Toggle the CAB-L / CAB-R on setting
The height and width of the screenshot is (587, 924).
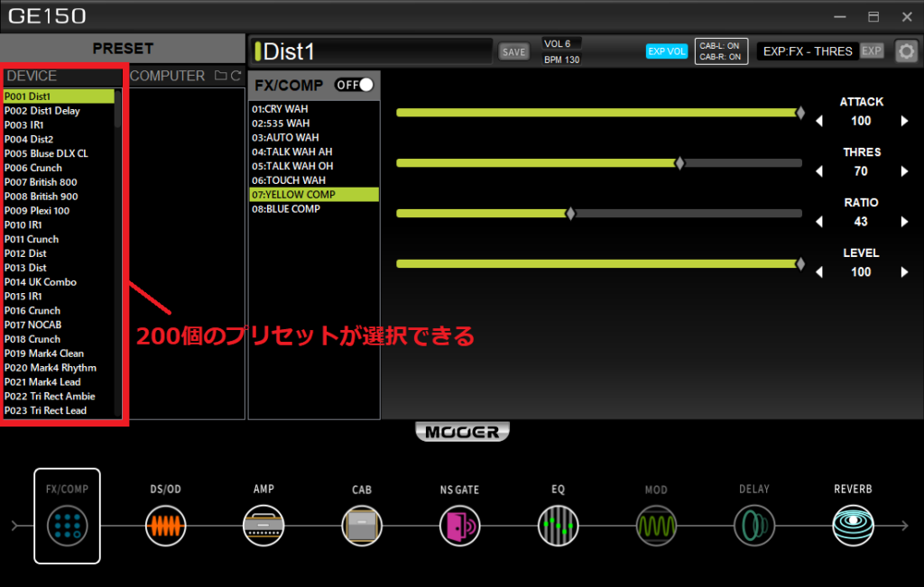[x=721, y=51]
